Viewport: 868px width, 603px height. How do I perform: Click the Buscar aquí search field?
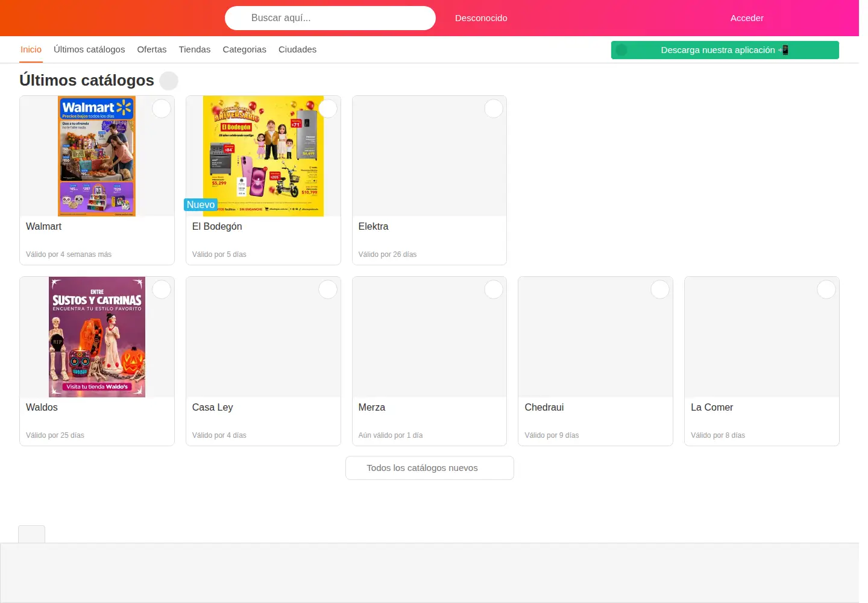click(330, 18)
